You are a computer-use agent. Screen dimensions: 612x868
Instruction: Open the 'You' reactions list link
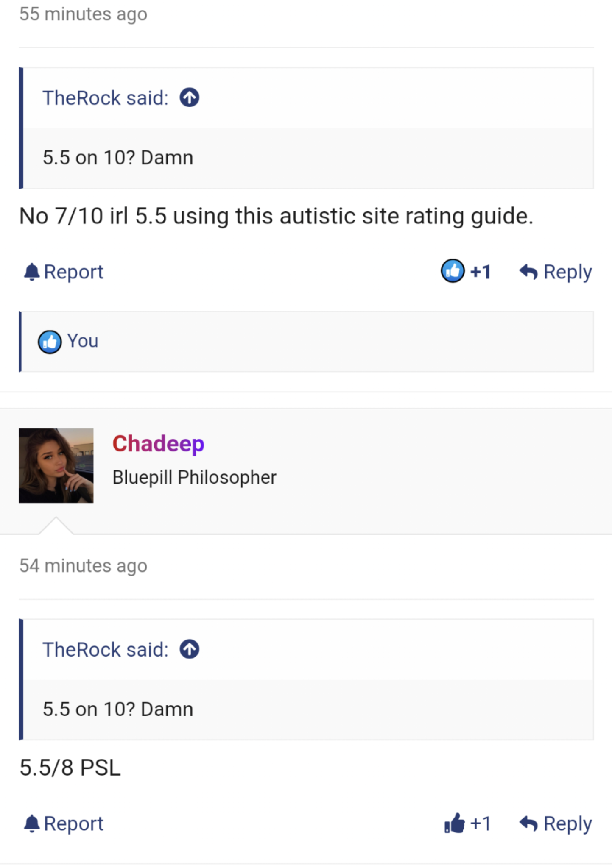pyautogui.click(x=83, y=341)
